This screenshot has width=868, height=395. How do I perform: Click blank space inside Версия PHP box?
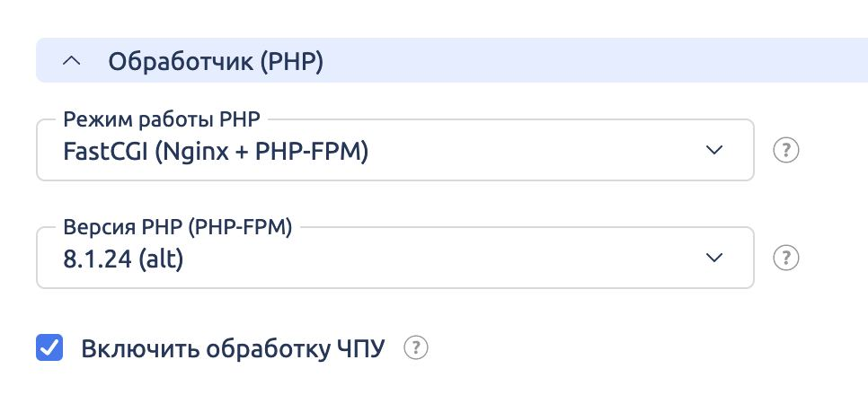pos(449,260)
